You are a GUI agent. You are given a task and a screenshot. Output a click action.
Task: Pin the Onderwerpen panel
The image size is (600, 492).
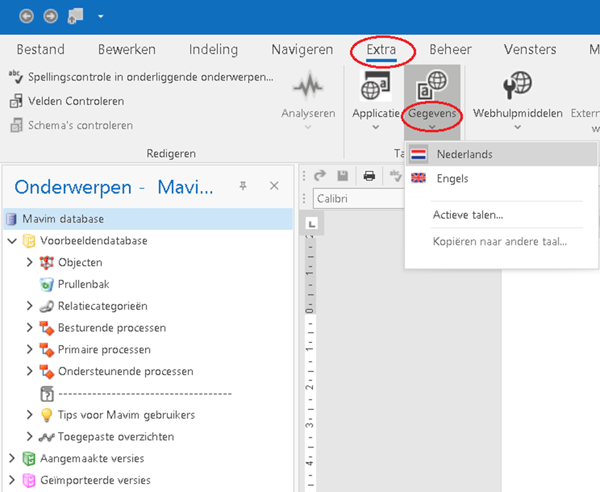[243, 186]
